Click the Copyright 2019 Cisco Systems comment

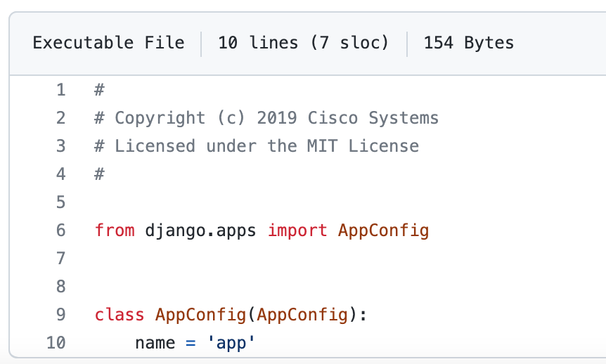click(x=266, y=118)
